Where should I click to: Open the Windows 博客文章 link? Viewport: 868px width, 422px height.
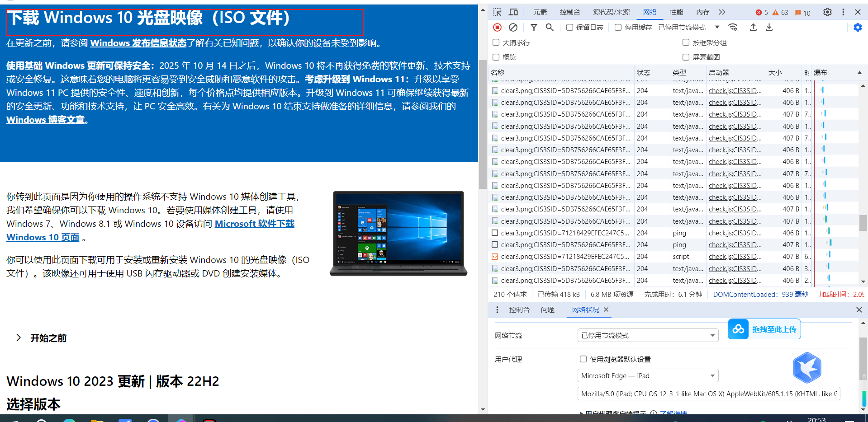[x=45, y=120]
